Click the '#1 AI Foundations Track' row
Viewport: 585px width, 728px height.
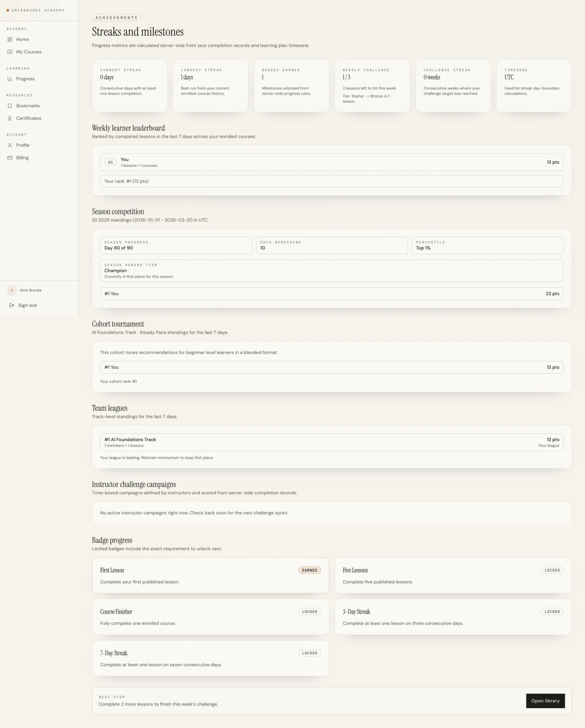pos(332,442)
